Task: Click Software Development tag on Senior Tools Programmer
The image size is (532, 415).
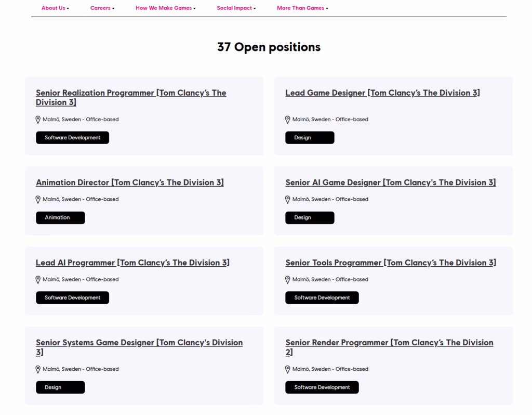Action: pos(322,297)
